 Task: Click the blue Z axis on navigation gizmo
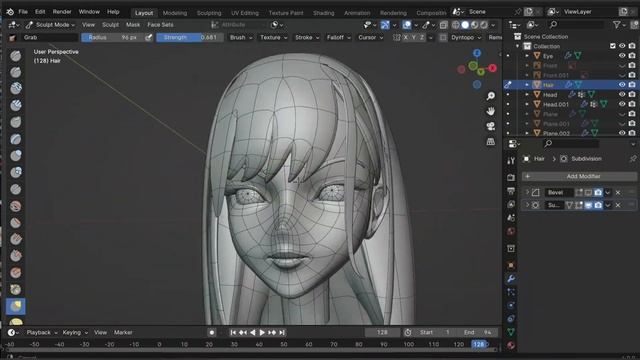477,53
